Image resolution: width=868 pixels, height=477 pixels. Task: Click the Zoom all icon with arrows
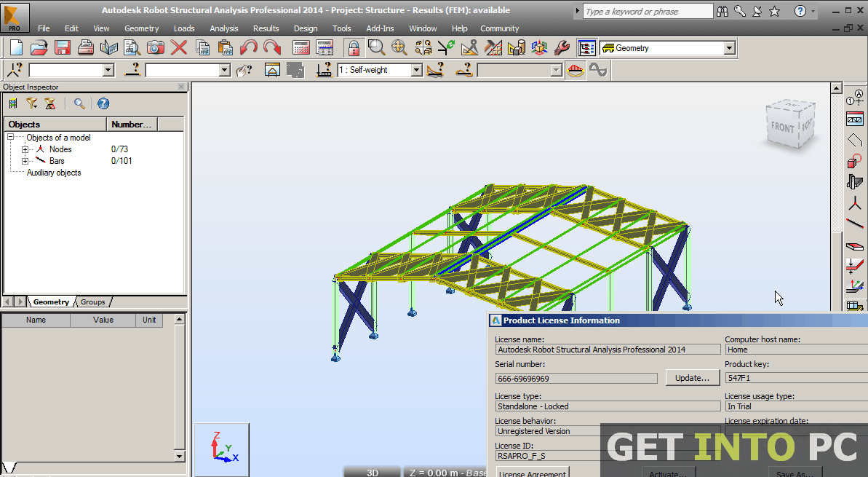[399, 48]
